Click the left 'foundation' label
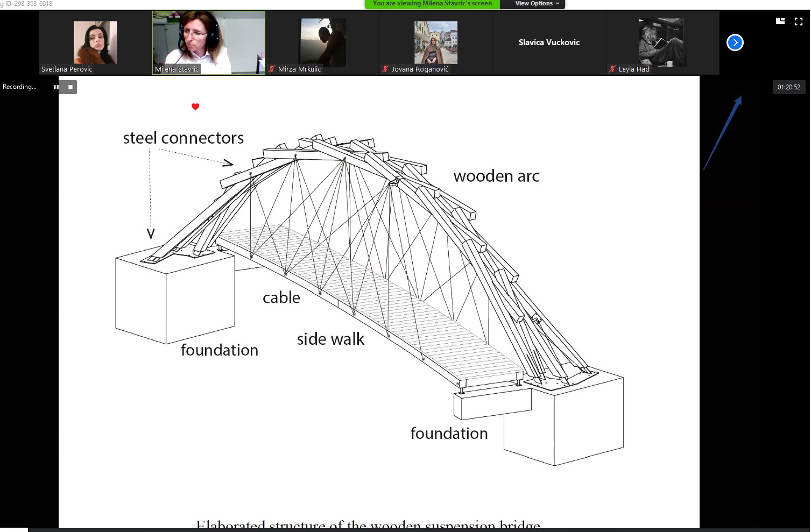The height and width of the screenshot is (532, 811). pos(220,350)
